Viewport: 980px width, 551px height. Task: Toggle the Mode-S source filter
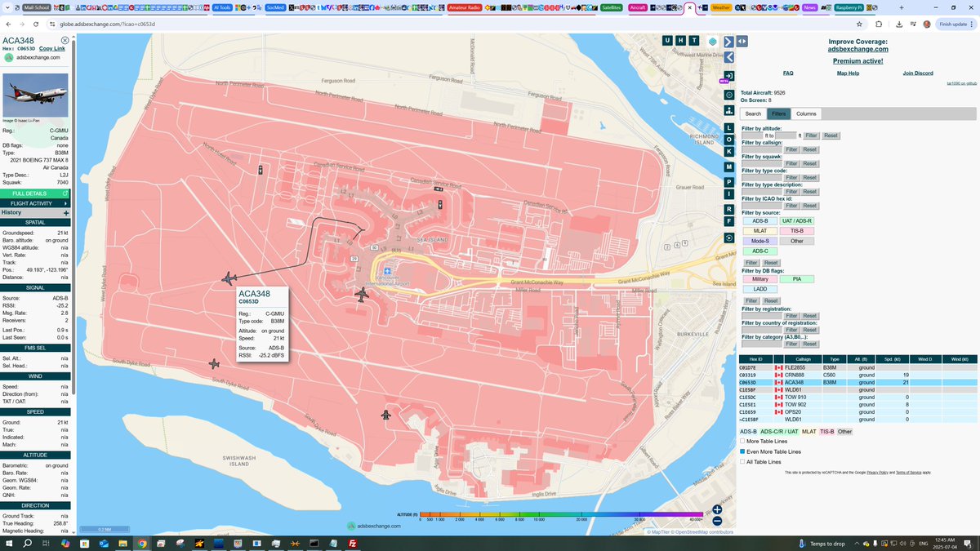point(760,241)
